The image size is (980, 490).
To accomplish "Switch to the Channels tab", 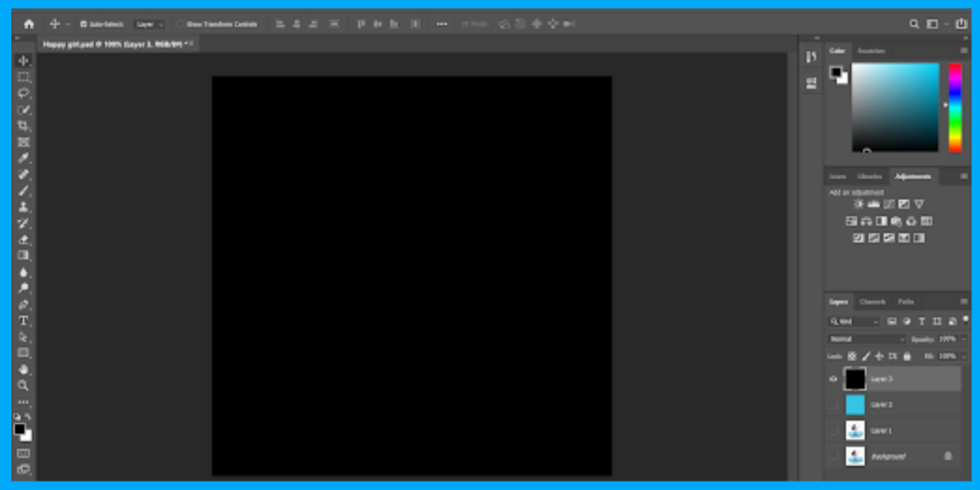I will click(872, 301).
